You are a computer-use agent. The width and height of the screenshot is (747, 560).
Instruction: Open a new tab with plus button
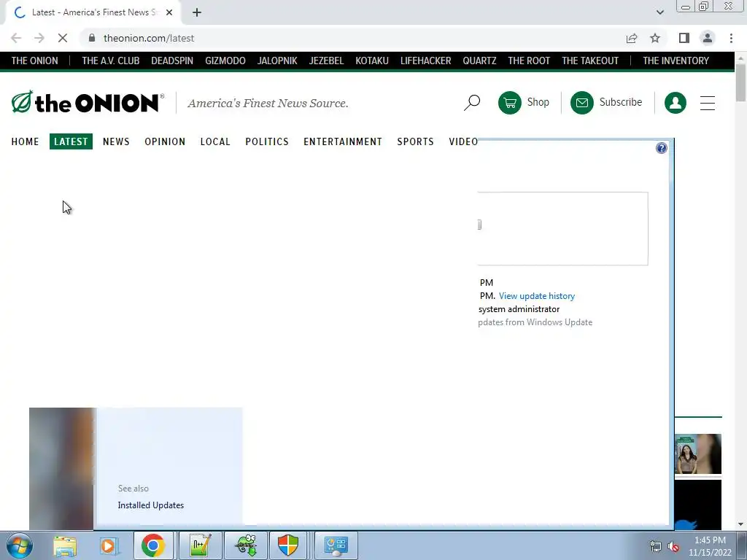click(x=197, y=12)
